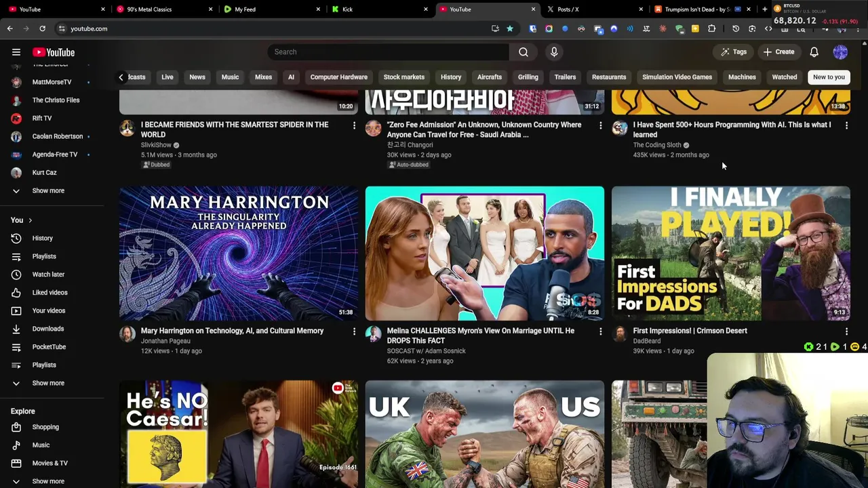Open He's NO Caesar video thumbnail
Screen dimensions: 868x488
[x=239, y=434]
